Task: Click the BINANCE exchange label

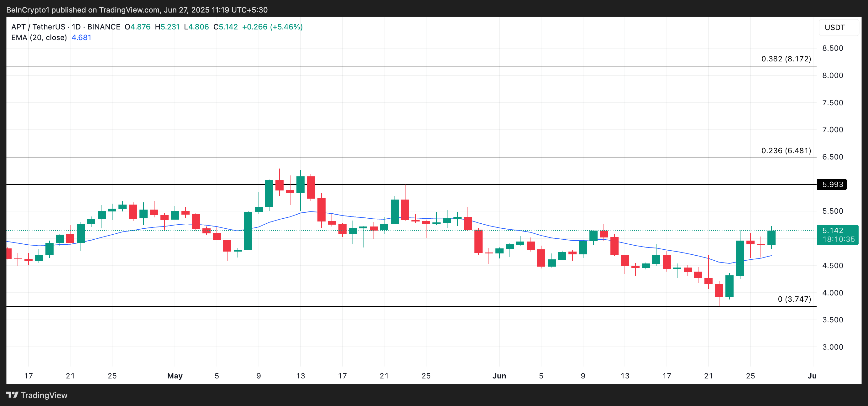Action: point(103,27)
